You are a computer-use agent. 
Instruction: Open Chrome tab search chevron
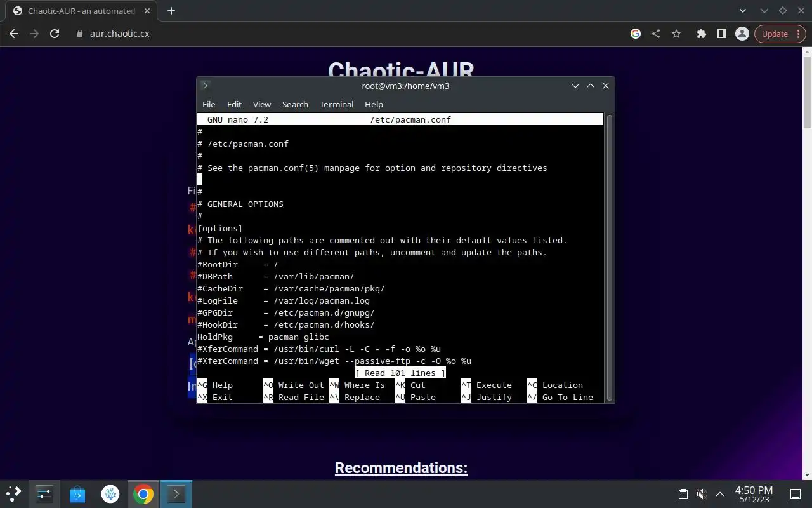[x=743, y=11]
